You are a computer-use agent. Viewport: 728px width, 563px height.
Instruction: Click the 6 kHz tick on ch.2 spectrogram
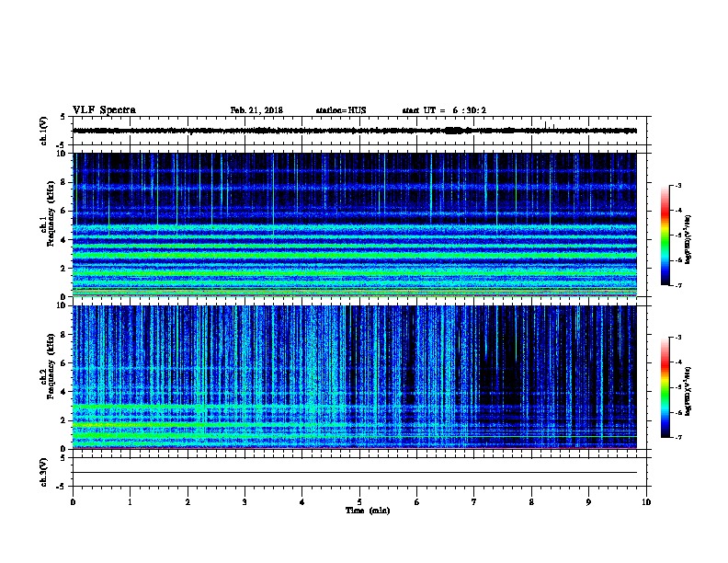pyautogui.click(x=63, y=363)
